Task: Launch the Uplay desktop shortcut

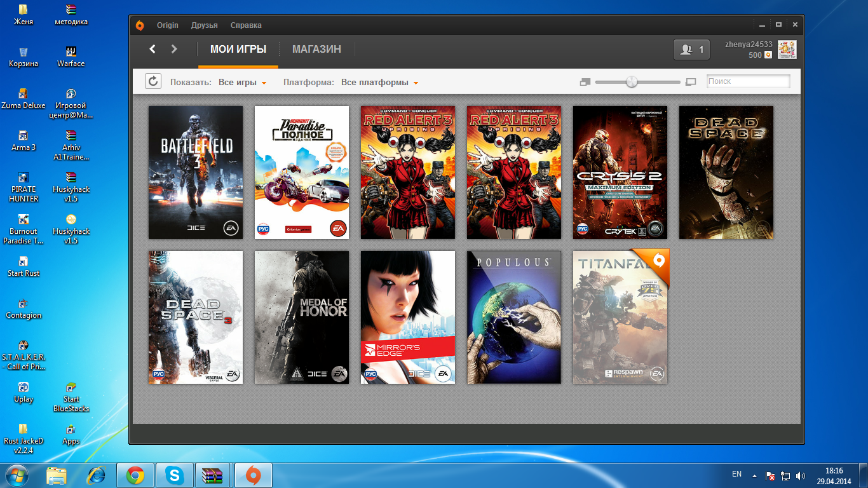Action: point(24,392)
